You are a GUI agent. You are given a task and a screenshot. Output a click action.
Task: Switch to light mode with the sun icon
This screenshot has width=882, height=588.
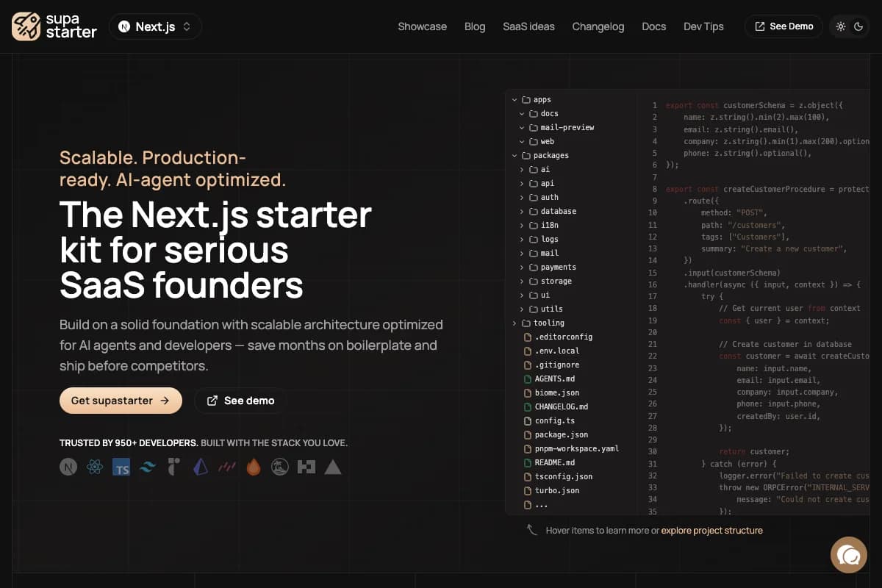(841, 26)
